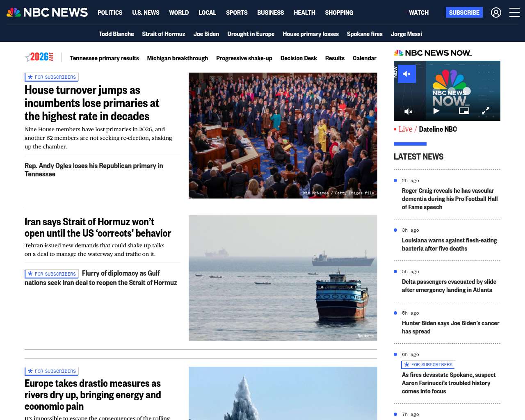Open the Shopping section
Image resolution: width=525 pixels, height=420 pixels.
[x=339, y=13]
